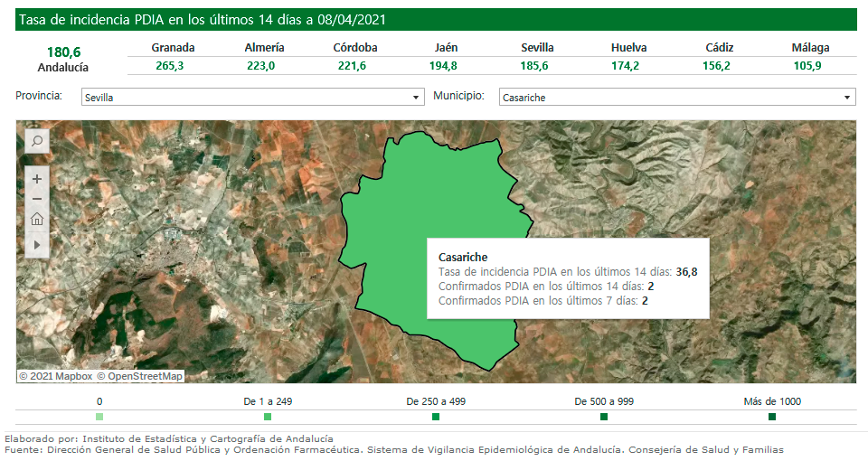The height and width of the screenshot is (461, 868).
Task: Open the OpenStreetMap attribution link
Action: pyautogui.click(x=140, y=376)
